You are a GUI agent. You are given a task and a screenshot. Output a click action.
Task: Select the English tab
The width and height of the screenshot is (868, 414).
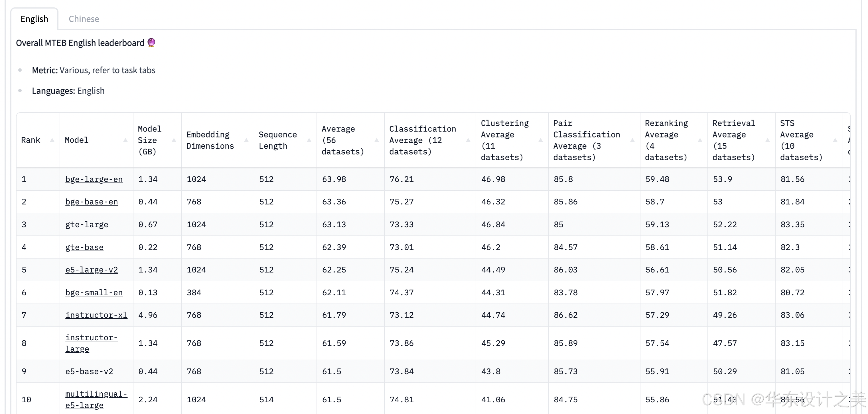coord(35,19)
